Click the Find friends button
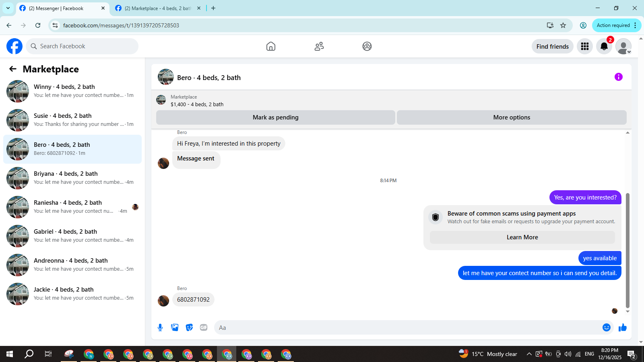This screenshot has width=644, height=362. tap(553, 46)
